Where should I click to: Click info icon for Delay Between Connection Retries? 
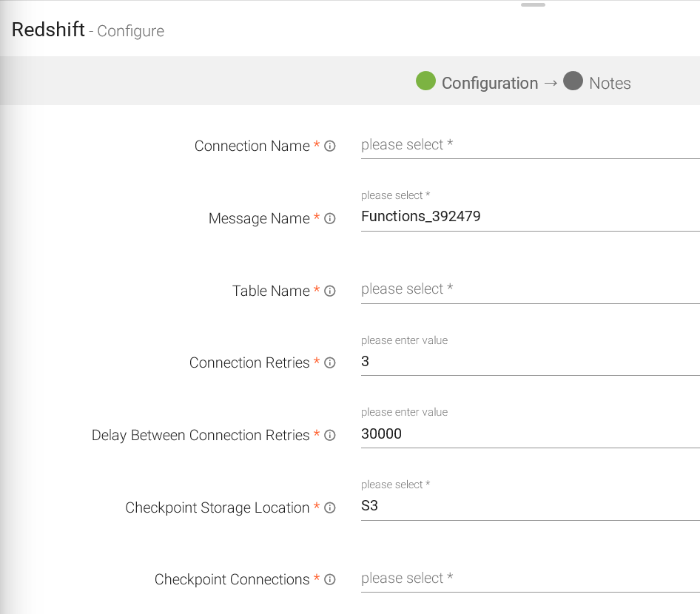[330, 436]
